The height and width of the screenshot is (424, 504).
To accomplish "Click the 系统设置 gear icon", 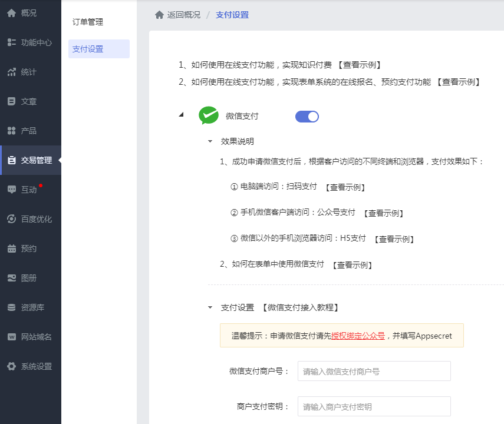I will pos(12,366).
